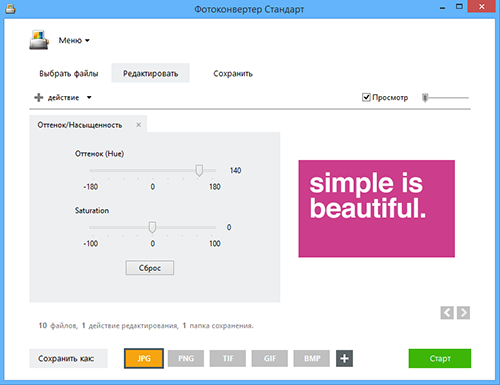Viewport: 500px width, 385px height.
Task: Expand the действие dropdown arrow
Action: pyautogui.click(x=89, y=97)
